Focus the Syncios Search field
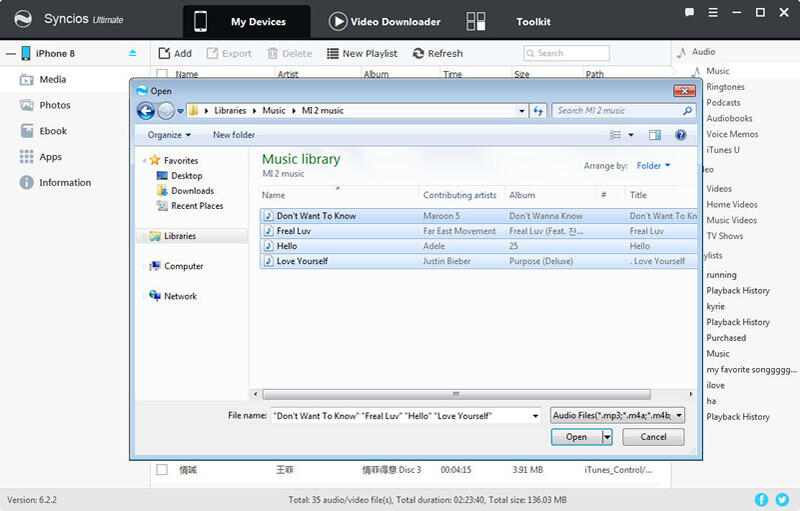This screenshot has height=511, width=800. pyautogui.click(x=566, y=53)
